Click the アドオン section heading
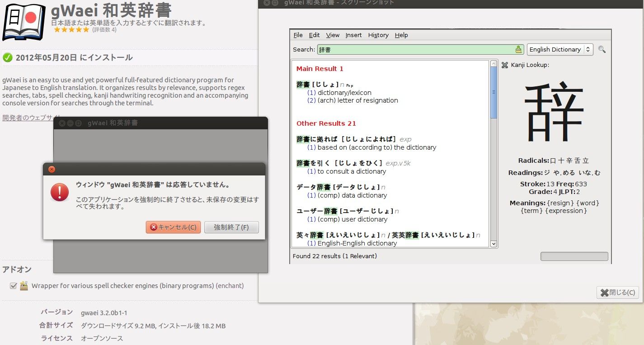The width and height of the screenshot is (644, 345). (17, 269)
